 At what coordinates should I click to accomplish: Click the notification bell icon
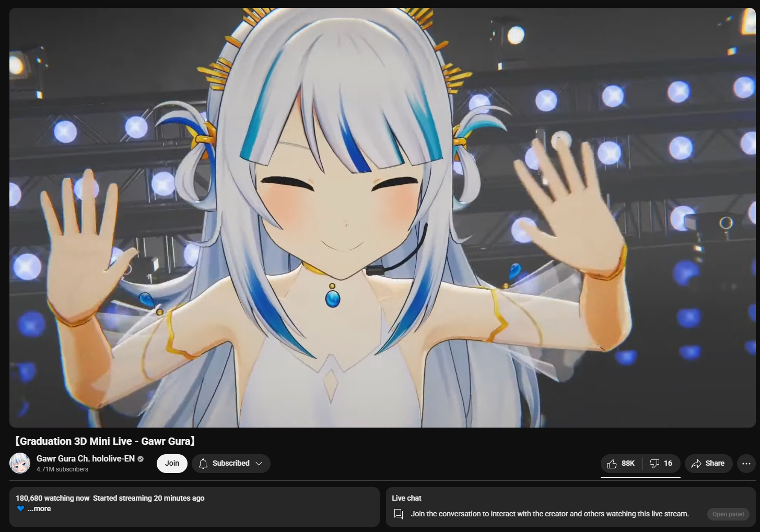[x=203, y=464]
